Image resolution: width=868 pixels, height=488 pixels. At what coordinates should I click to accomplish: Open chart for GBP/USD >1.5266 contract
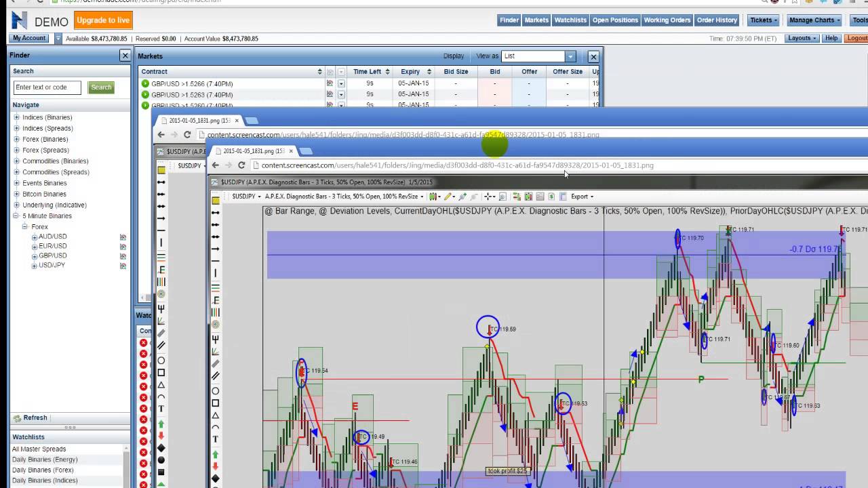[330, 83]
